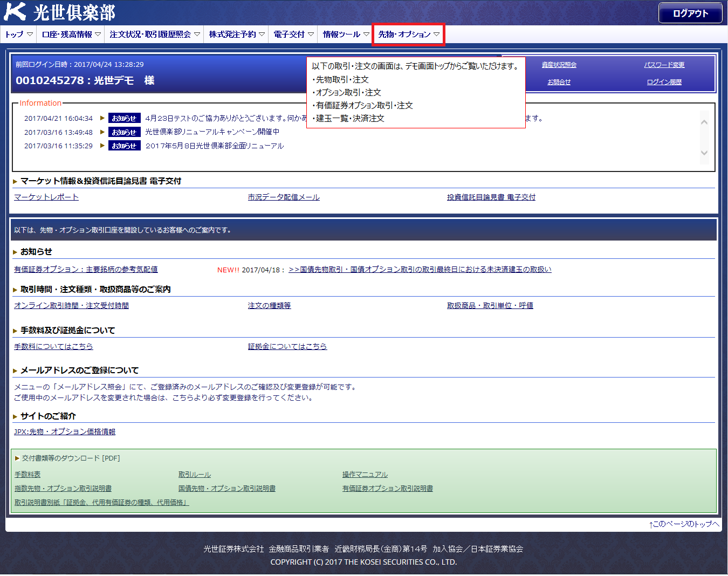The image size is (728, 576).
Task: Open the 取扱商品・取引単位・呼値 link
Action: (x=490, y=306)
